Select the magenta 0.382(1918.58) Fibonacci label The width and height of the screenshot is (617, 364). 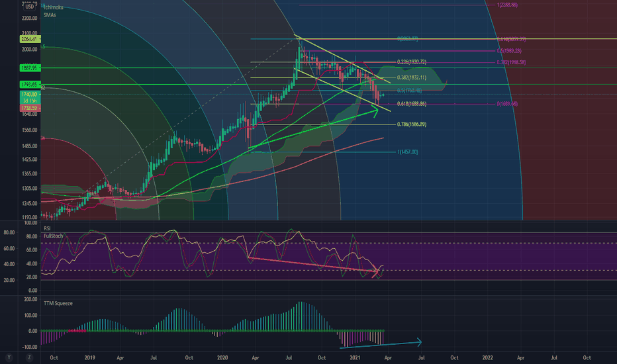coord(511,62)
